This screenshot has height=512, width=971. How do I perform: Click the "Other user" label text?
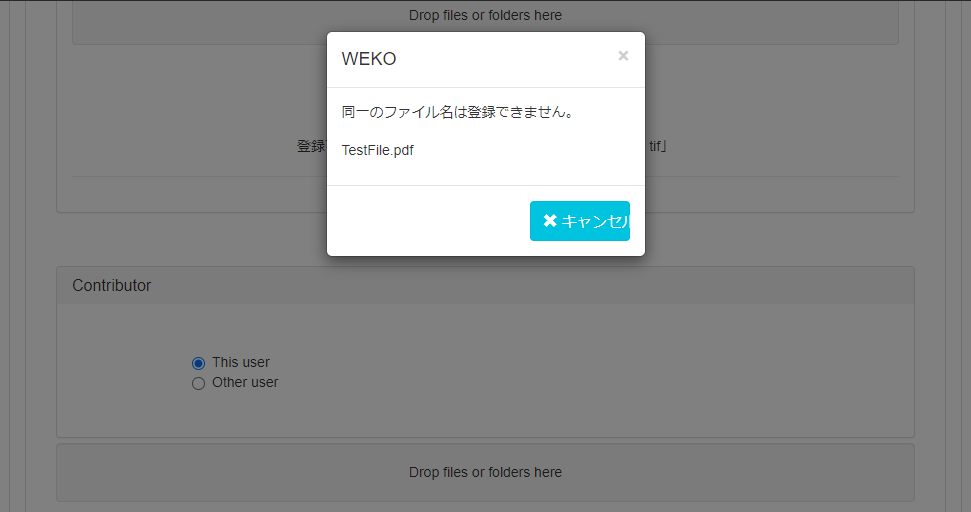click(245, 382)
